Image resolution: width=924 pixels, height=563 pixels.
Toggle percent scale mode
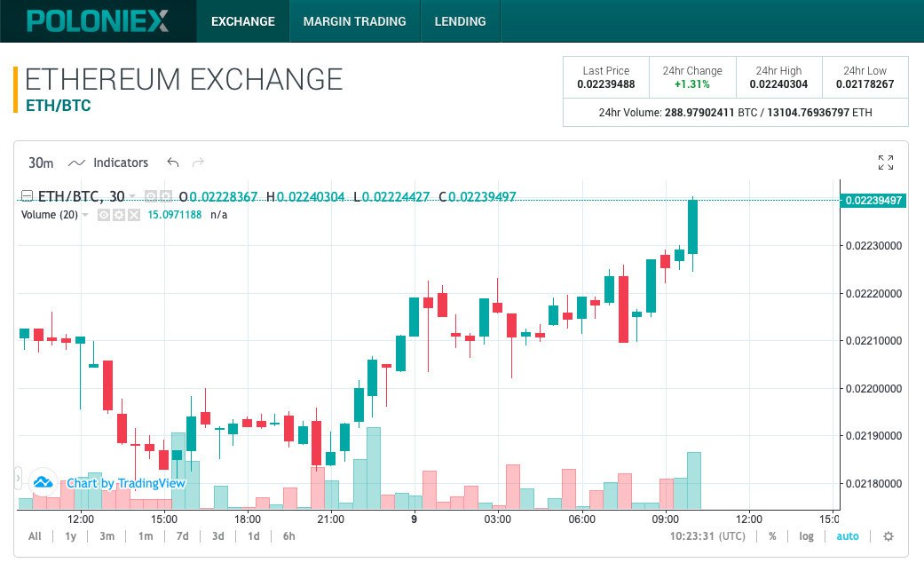[772, 536]
